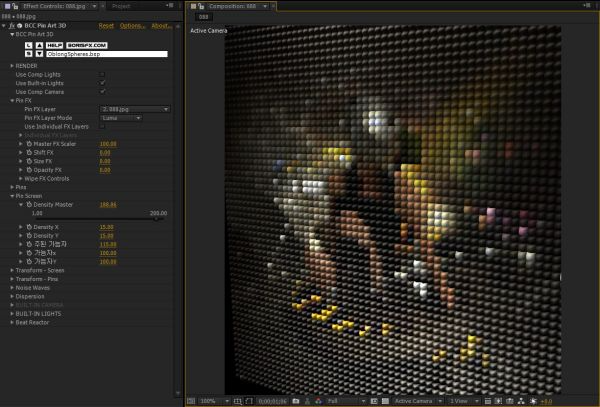This screenshot has height=407, width=600.
Task: Expand the Wipe FX Controls group
Action: click(21, 179)
